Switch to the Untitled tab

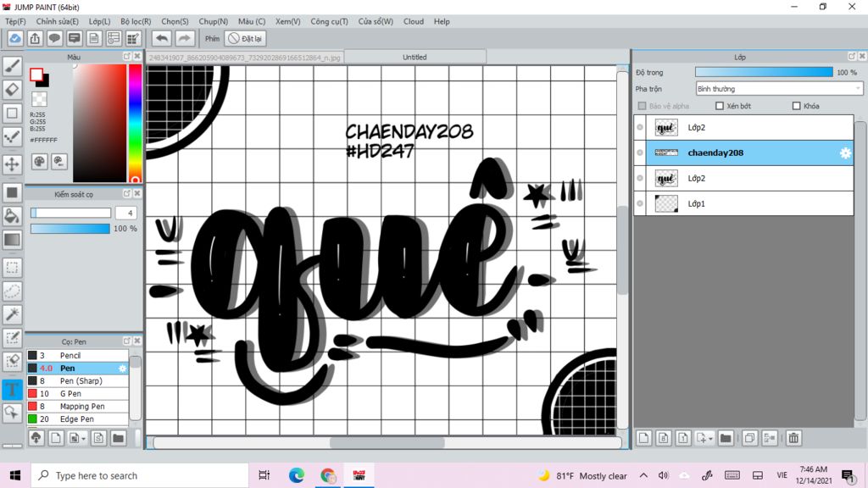[415, 57]
